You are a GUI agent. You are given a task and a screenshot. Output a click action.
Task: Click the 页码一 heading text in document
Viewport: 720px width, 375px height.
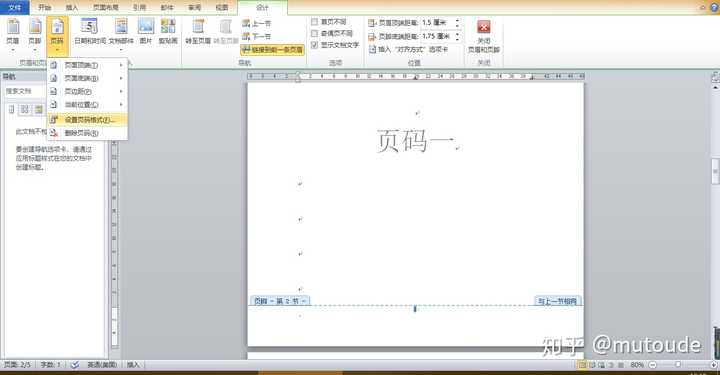point(416,140)
